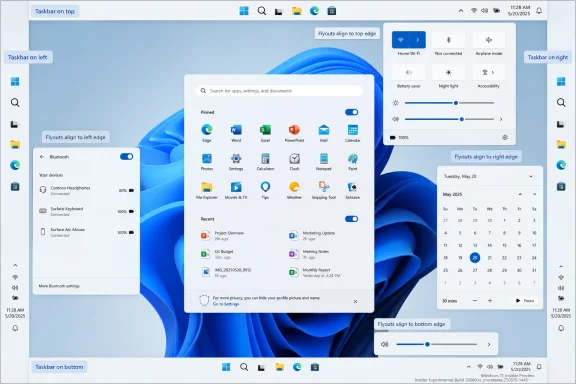Expand Wi-Fi networks arrow in Quick Settings
The height and width of the screenshot is (384, 576).
click(418, 40)
